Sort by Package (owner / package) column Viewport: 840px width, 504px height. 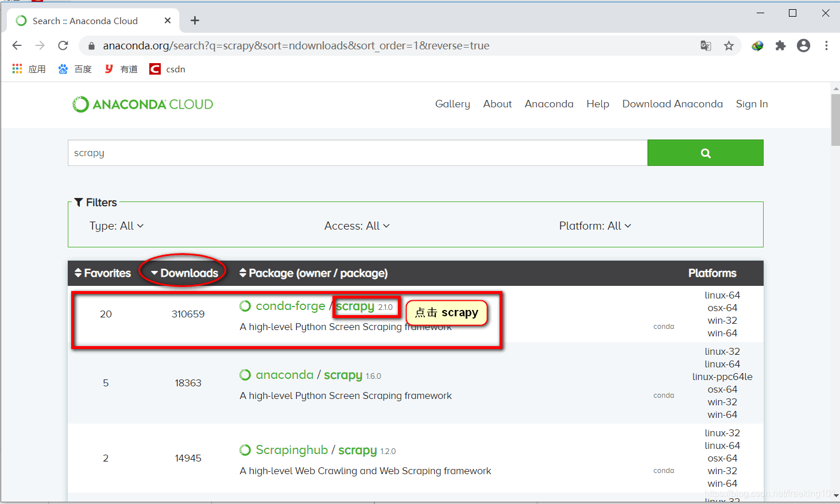tap(313, 273)
